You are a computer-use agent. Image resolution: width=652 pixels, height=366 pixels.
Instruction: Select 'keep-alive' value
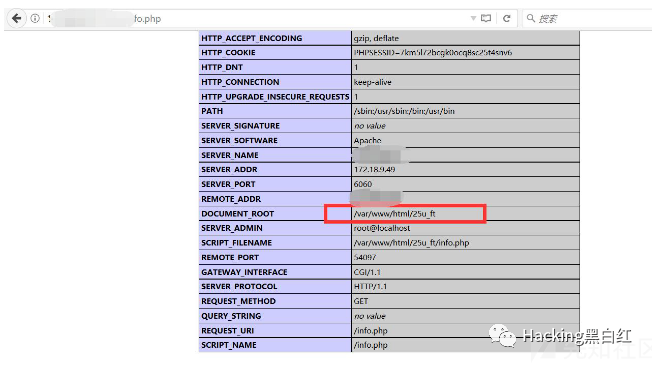point(373,82)
